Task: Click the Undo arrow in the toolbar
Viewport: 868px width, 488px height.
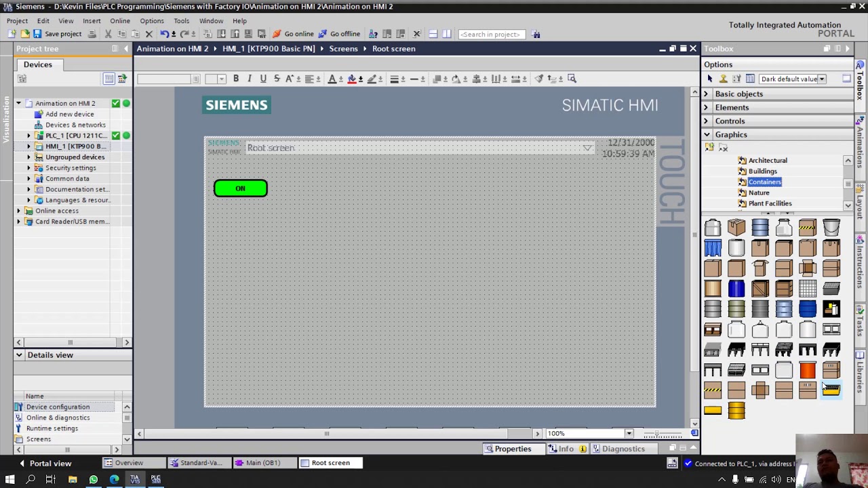Action: [x=164, y=34]
